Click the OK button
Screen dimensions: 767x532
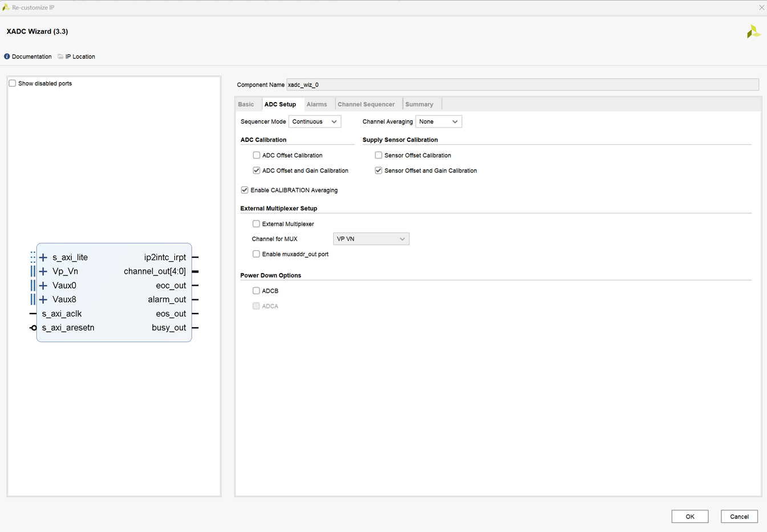690,517
